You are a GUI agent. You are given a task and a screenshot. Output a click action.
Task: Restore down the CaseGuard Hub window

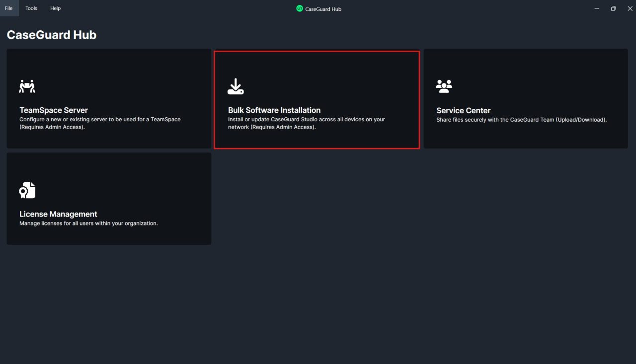(613, 8)
